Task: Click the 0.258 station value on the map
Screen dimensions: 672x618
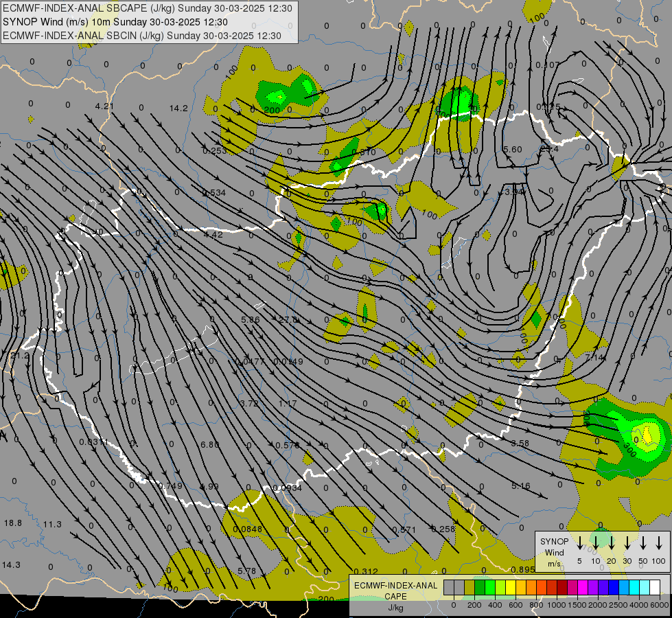Action: (443, 529)
